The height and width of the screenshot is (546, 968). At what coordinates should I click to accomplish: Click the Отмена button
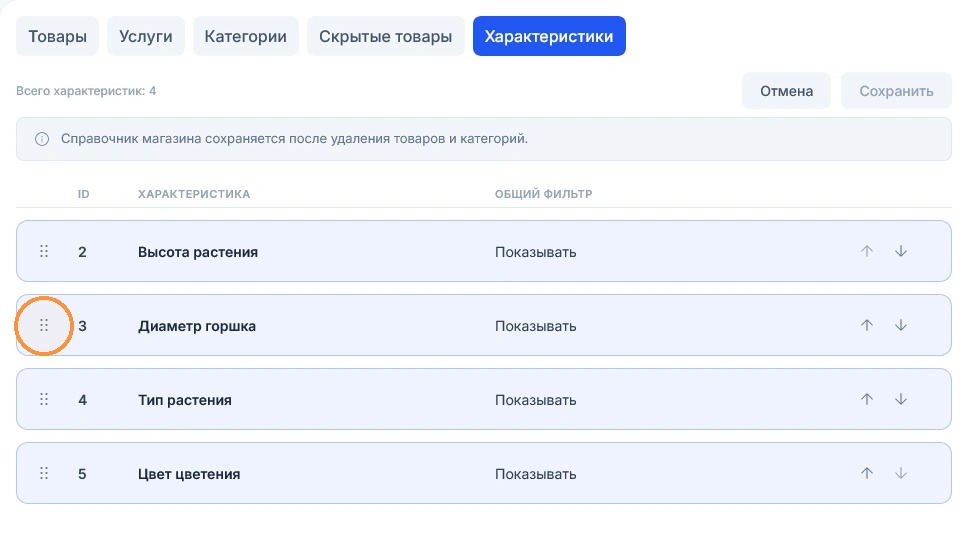(x=786, y=91)
